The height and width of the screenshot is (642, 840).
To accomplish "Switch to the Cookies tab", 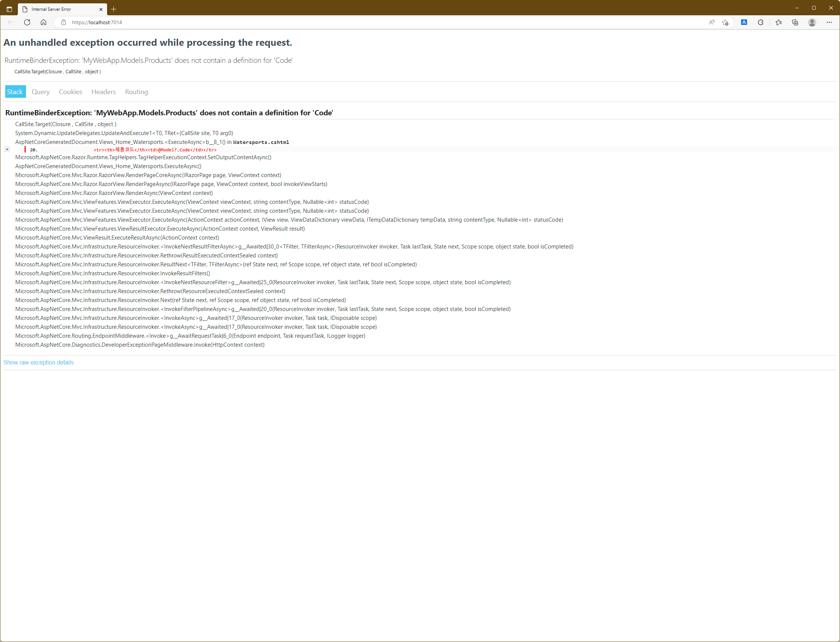I will point(70,92).
